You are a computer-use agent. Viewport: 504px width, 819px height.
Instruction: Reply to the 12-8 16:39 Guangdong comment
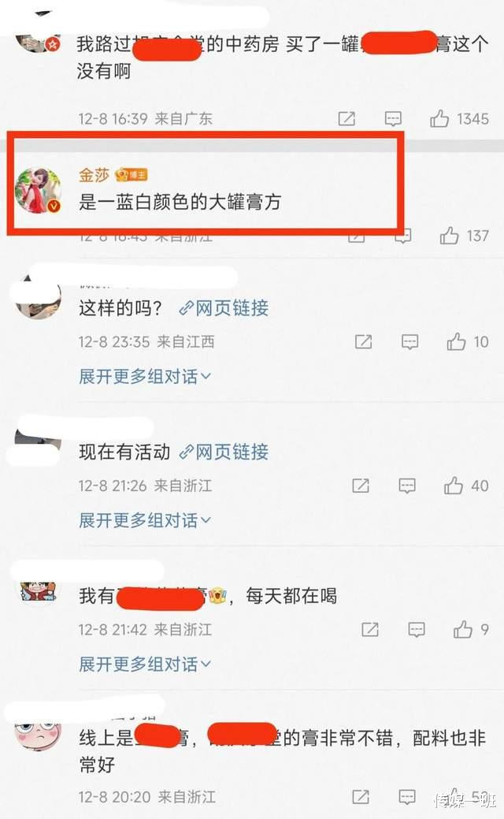(393, 118)
